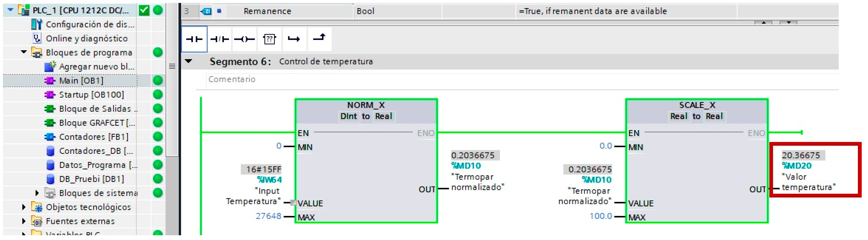Insert a normally open contact

(194, 39)
